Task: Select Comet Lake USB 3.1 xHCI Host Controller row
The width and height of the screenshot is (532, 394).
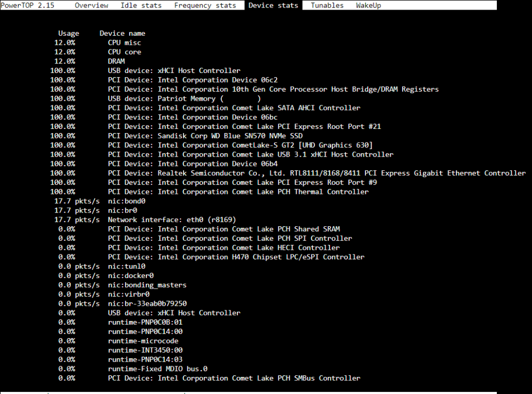Action: (x=222, y=154)
